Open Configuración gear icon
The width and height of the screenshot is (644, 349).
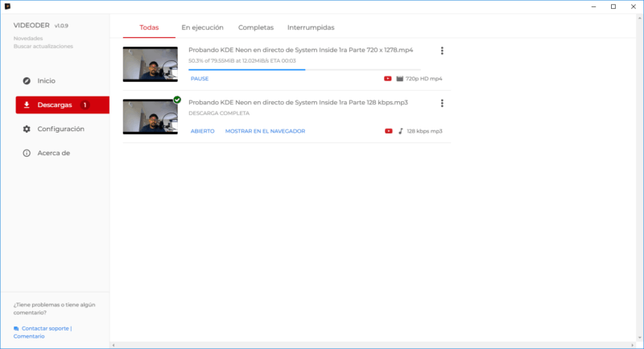tap(27, 129)
